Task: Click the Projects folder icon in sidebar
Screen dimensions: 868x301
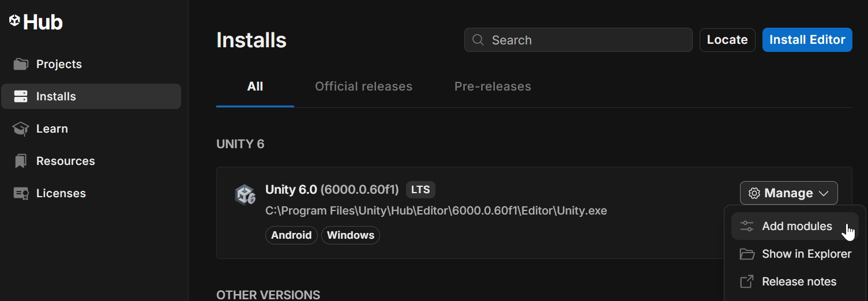Action: [21, 64]
